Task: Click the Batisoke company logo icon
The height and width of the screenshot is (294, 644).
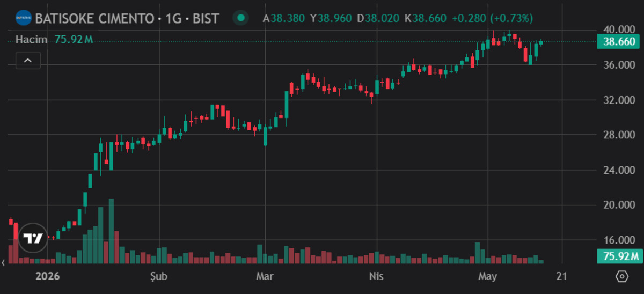Action: [23, 18]
